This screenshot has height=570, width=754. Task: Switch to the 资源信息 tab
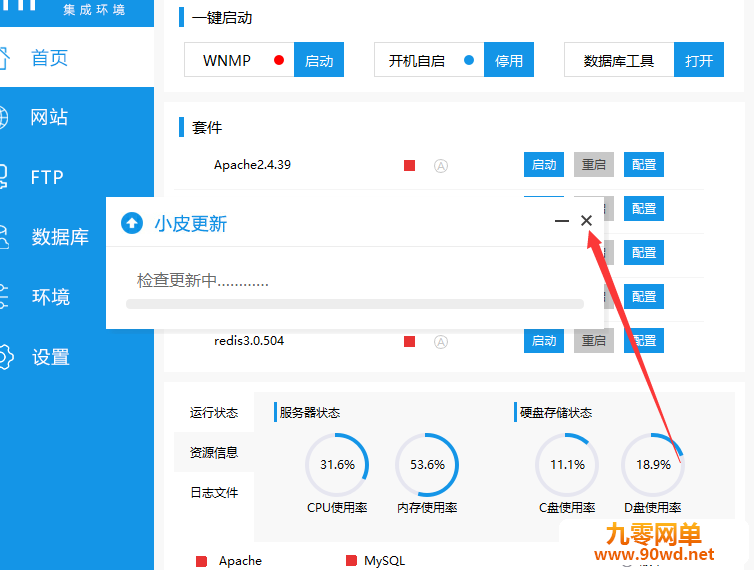214,452
